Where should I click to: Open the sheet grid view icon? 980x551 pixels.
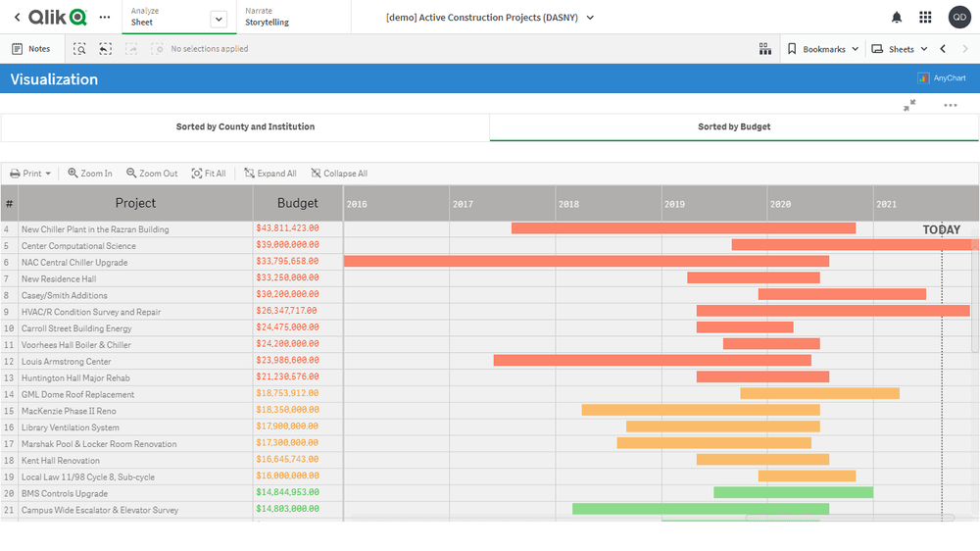(765, 49)
